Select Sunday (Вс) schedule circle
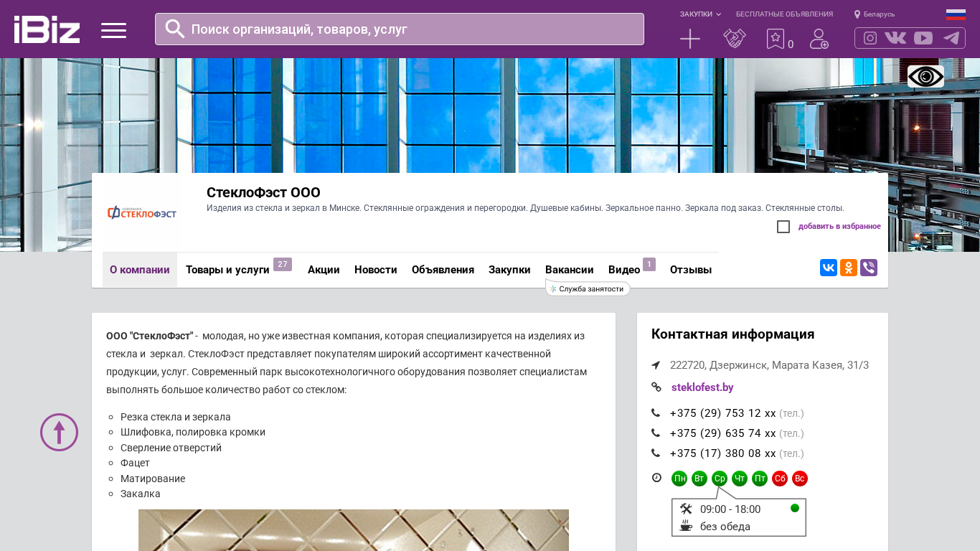The height and width of the screenshot is (551, 980). [x=800, y=479]
